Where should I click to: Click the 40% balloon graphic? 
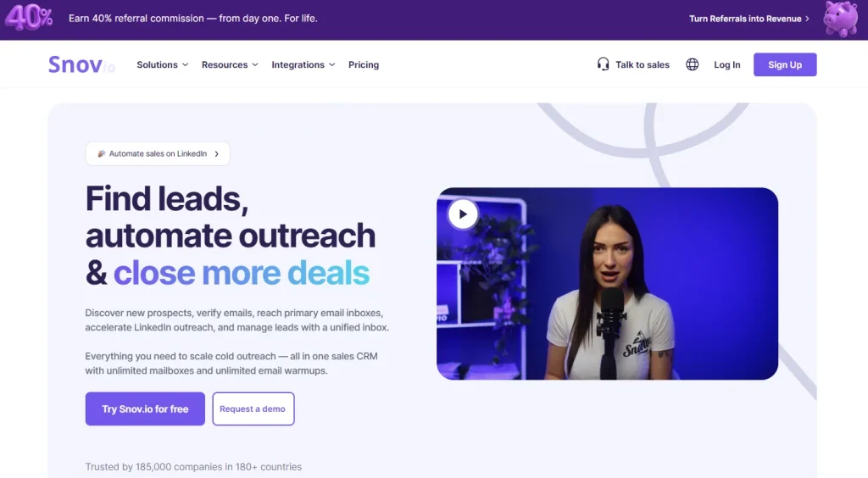pos(29,18)
